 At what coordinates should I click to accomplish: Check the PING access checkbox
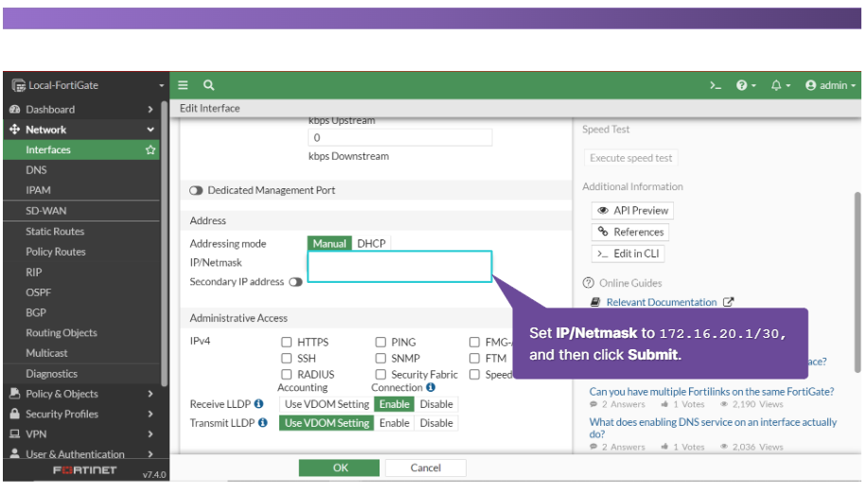381,342
